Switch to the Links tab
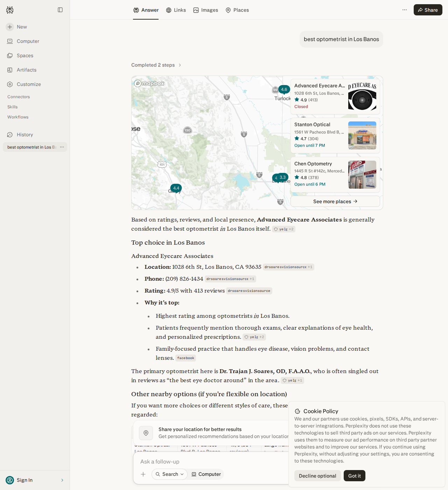Screen dimensions: 448x490 point(176,10)
